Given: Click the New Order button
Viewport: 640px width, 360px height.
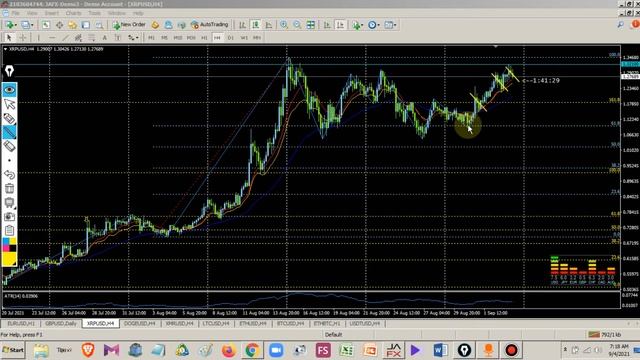Looking at the screenshot, I should pyautogui.click(x=129, y=25).
